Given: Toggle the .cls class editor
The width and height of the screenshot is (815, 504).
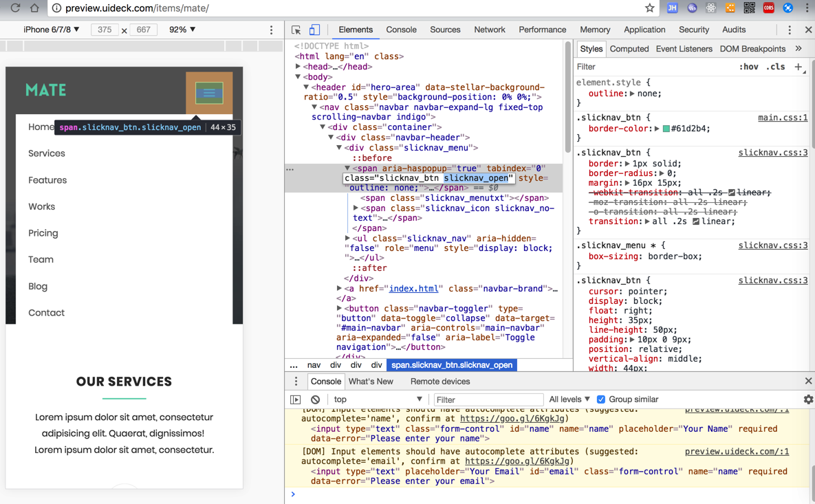Looking at the screenshot, I should 776,67.
